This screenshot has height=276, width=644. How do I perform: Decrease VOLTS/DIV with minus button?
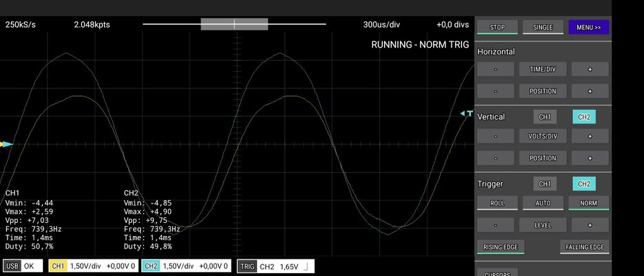[495, 136]
